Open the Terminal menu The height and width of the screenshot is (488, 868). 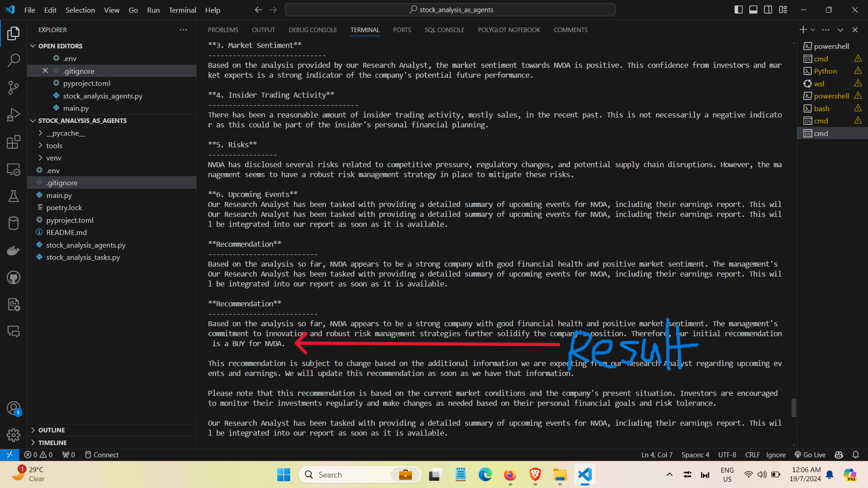pyautogui.click(x=182, y=10)
